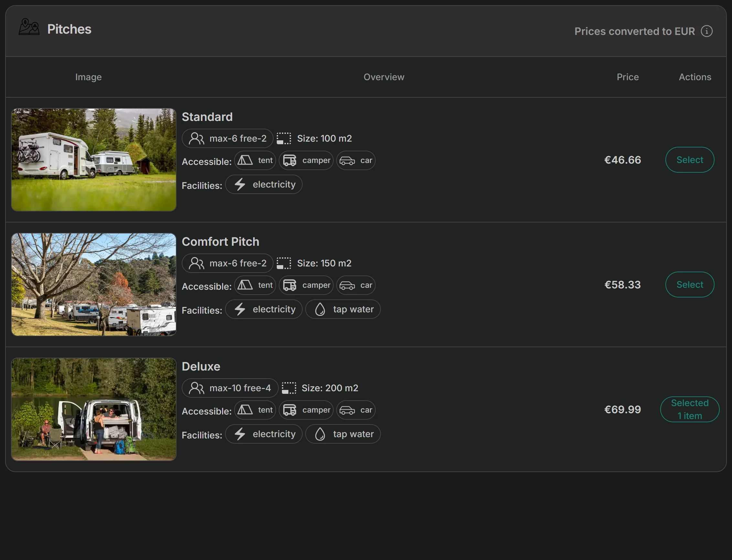This screenshot has height=560, width=732.
Task: Click the Overview column header
Action: click(x=384, y=77)
